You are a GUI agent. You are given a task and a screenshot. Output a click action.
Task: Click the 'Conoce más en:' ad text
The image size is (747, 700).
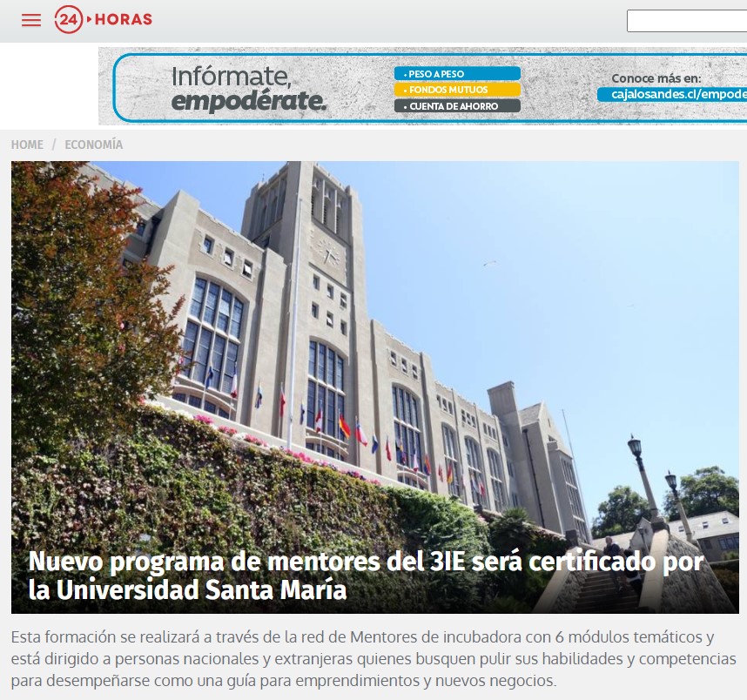(x=656, y=78)
